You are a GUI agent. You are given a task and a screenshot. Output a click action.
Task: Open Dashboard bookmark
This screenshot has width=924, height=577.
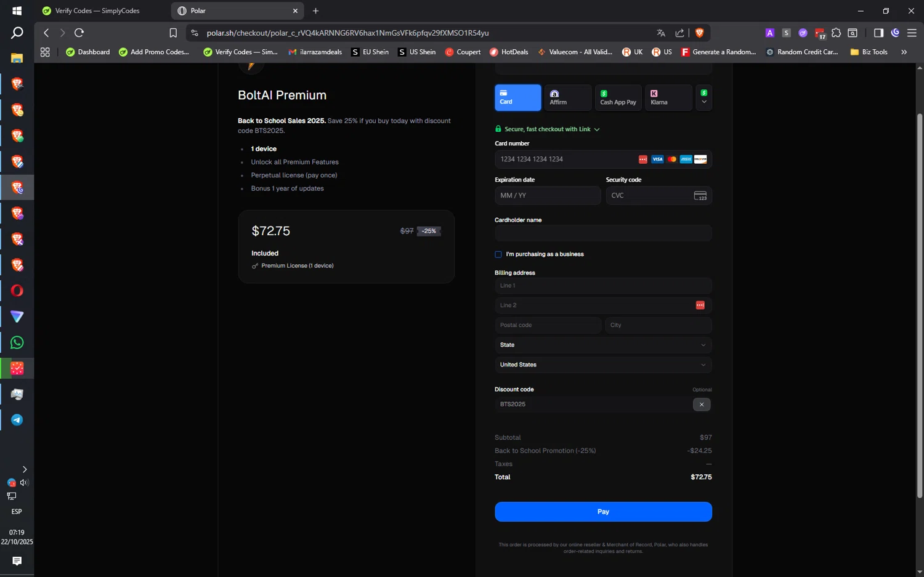pyautogui.click(x=87, y=52)
